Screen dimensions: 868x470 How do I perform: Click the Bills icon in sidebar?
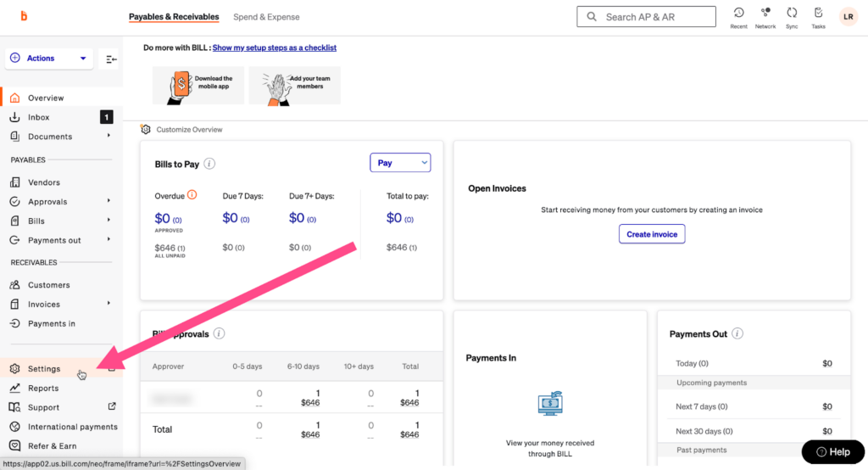[x=15, y=221]
